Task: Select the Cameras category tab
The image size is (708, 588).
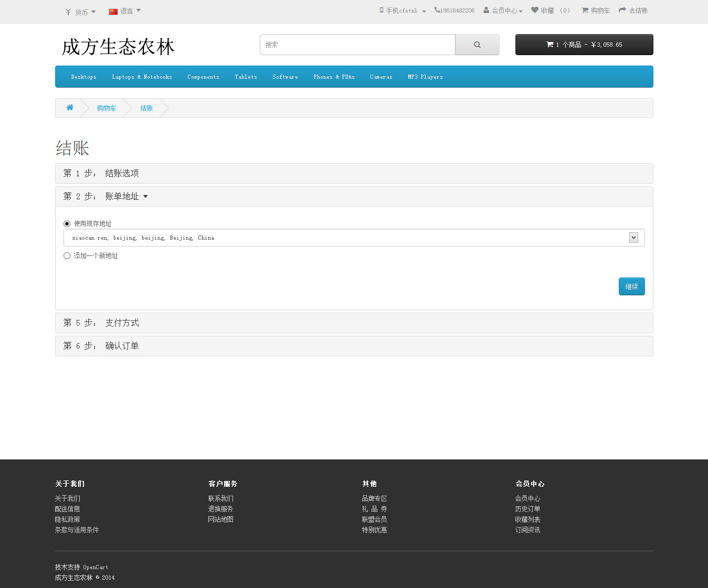Action: pyautogui.click(x=381, y=77)
